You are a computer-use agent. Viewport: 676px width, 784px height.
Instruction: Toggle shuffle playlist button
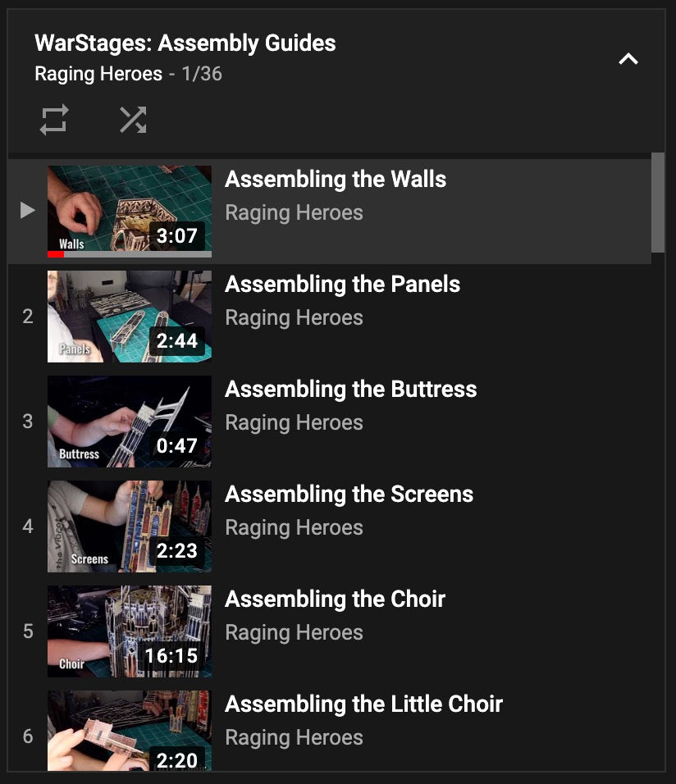tap(133, 120)
